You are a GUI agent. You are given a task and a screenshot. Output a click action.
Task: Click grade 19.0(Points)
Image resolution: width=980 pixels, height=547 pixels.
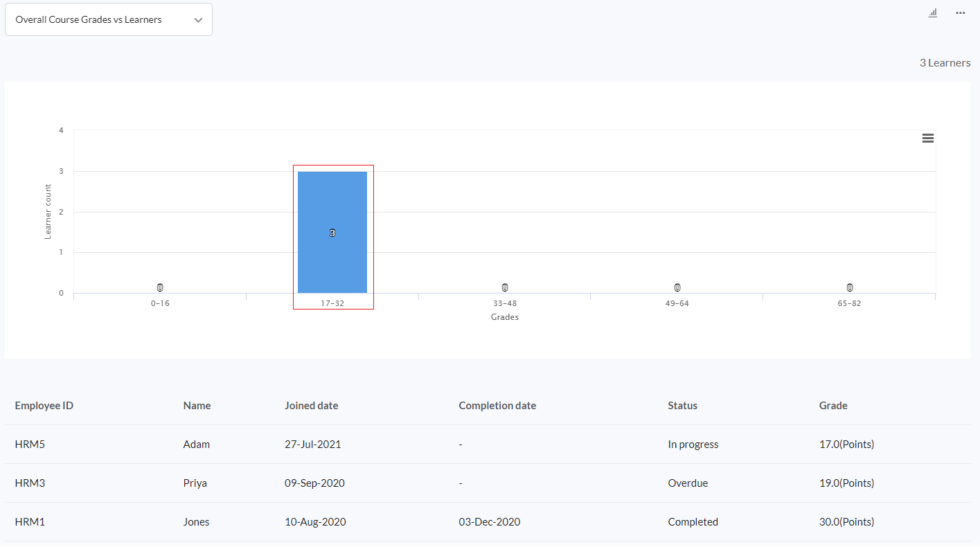[846, 483]
